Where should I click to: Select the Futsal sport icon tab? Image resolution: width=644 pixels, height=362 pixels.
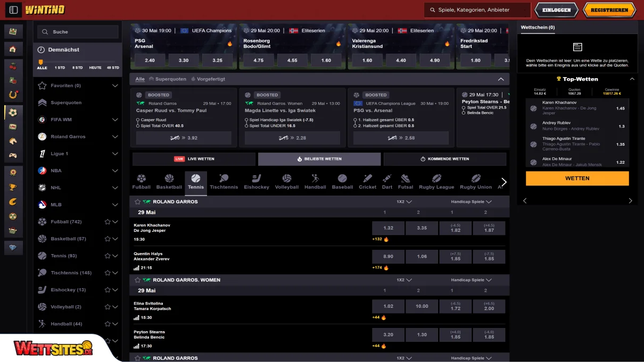tap(406, 182)
